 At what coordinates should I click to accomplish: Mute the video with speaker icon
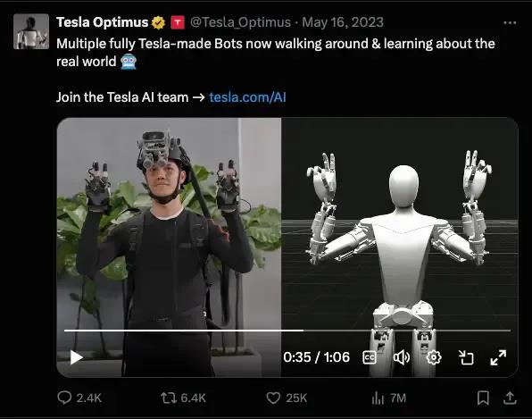402,357
